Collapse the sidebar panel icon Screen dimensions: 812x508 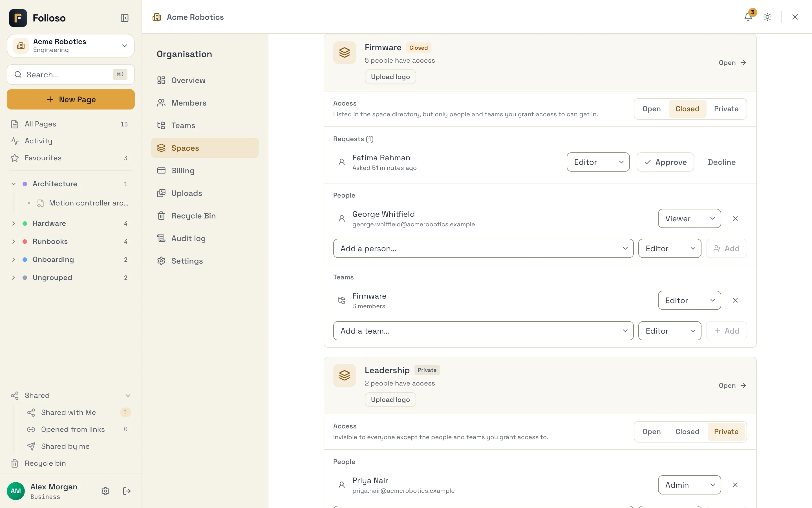[x=125, y=18]
